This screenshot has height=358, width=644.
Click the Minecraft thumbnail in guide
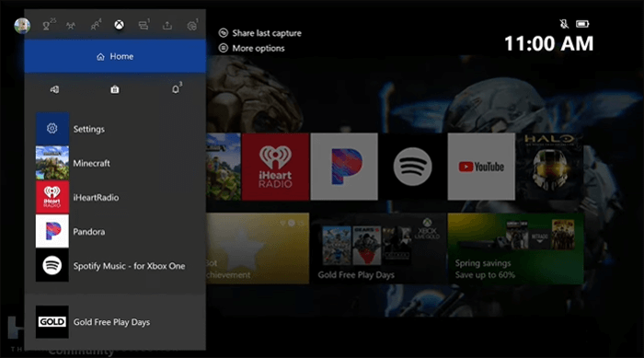click(52, 163)
